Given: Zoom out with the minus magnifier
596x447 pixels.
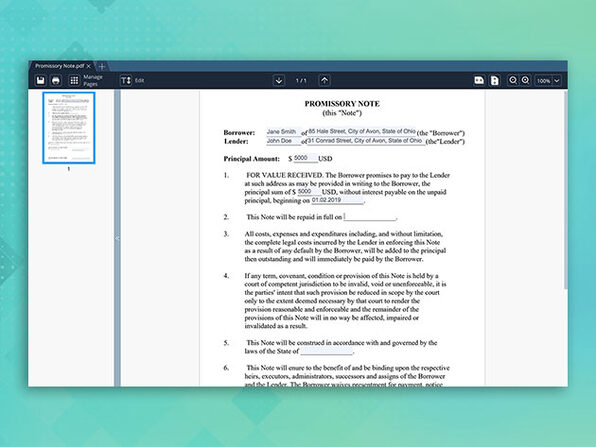Looking at the screenshot, I should click(513, 81).
